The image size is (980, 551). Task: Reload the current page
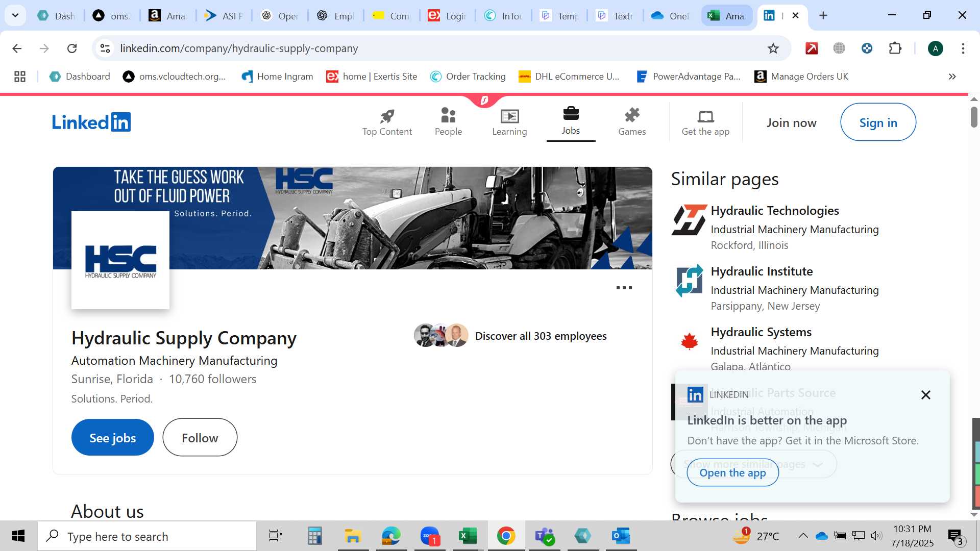click(72, 48)
